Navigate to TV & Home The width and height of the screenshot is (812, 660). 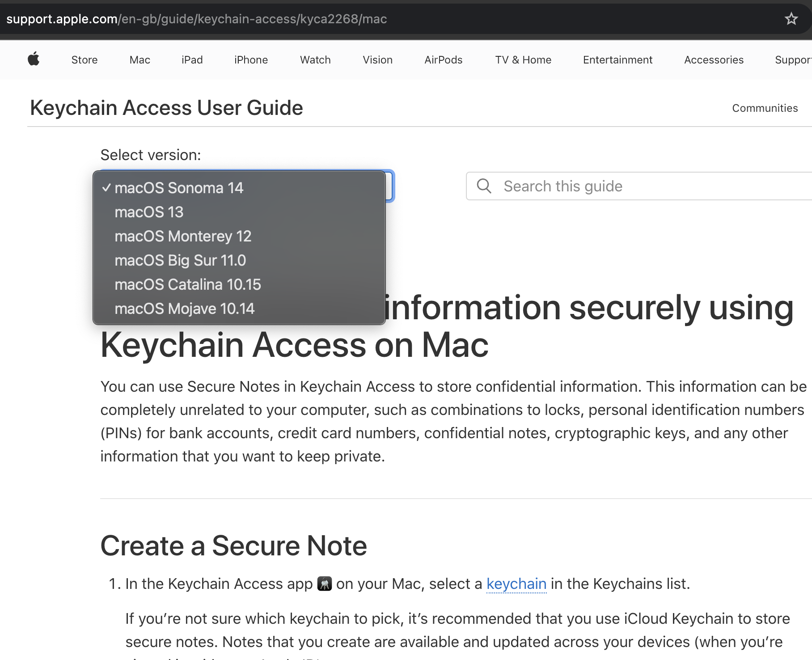click(x=523, y=60)
